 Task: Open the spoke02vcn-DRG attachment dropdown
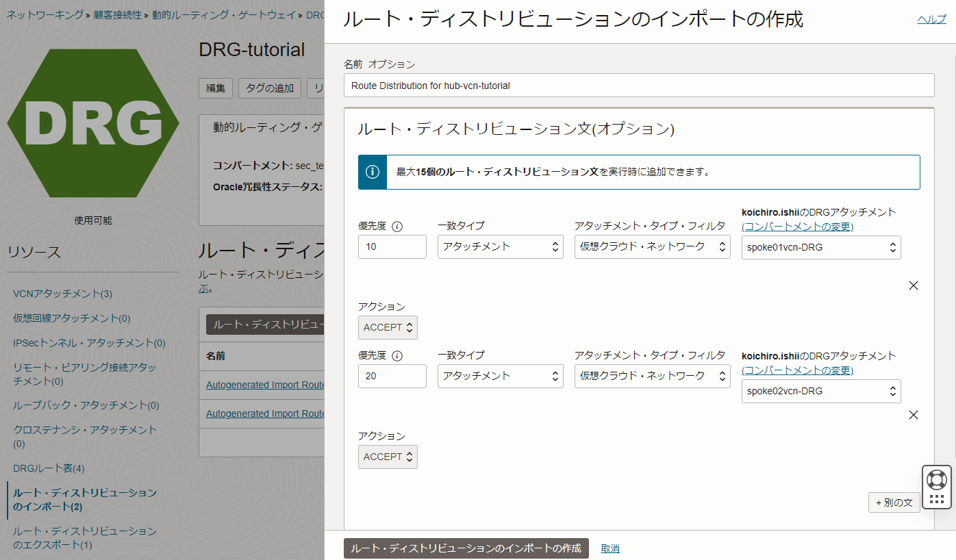[820, 391]
